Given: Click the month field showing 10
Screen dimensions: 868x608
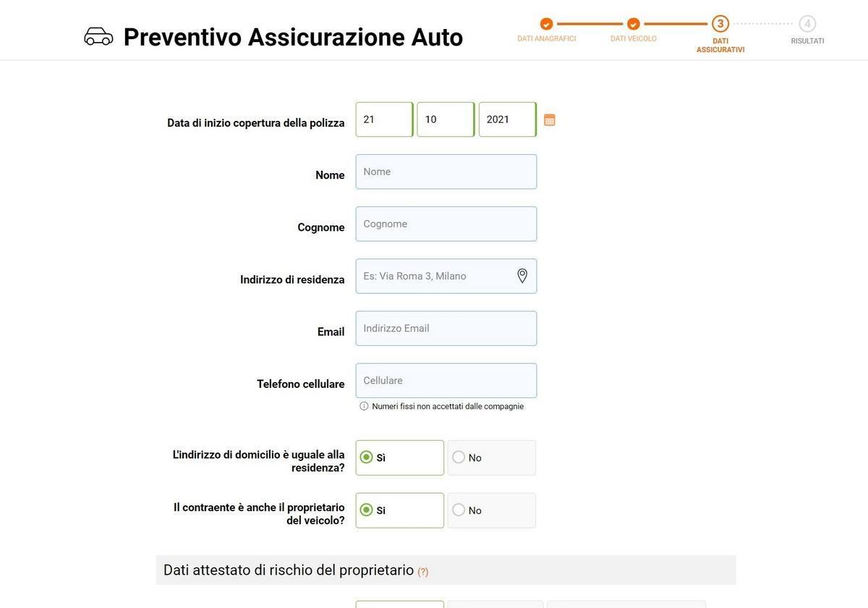Looking at the screenshot, I should pyautogui.click(x=446, y=119).
